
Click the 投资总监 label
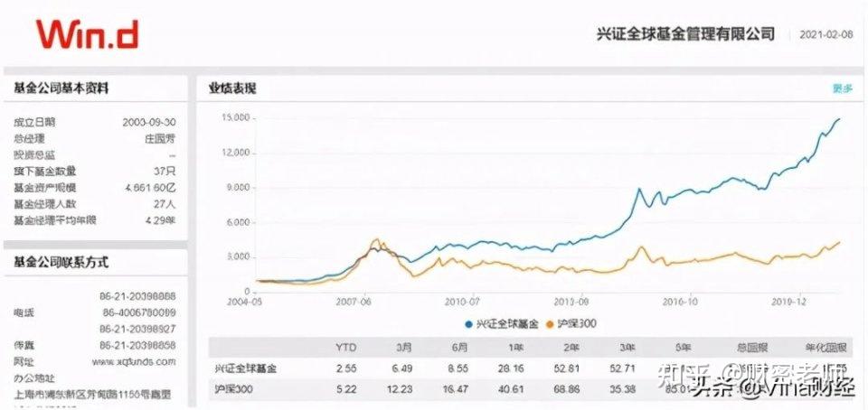coord(34,155)
